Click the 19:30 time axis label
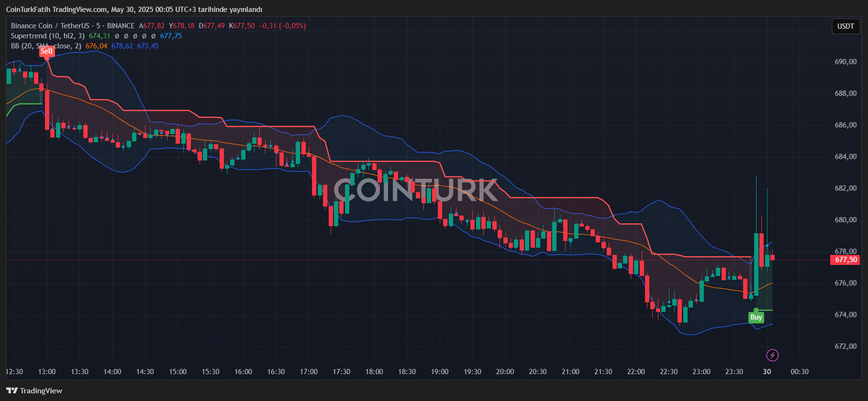The height and width of the screenshot is (401, 868). pyautogui.click(x=472, y=372)
